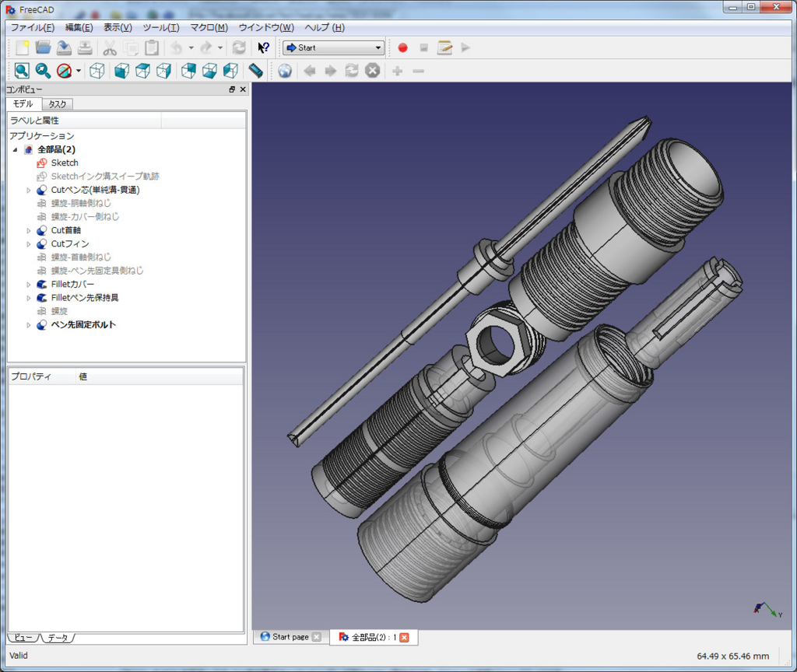Open file folder icon in toolbar
This screenshot has height=672, width=797.
tap(44, 47)
